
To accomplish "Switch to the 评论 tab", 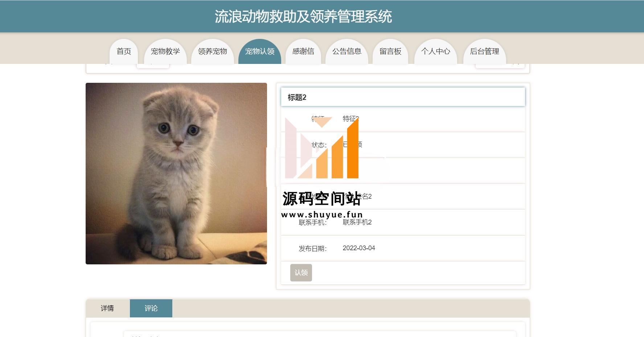I will [x=151, y=308].
